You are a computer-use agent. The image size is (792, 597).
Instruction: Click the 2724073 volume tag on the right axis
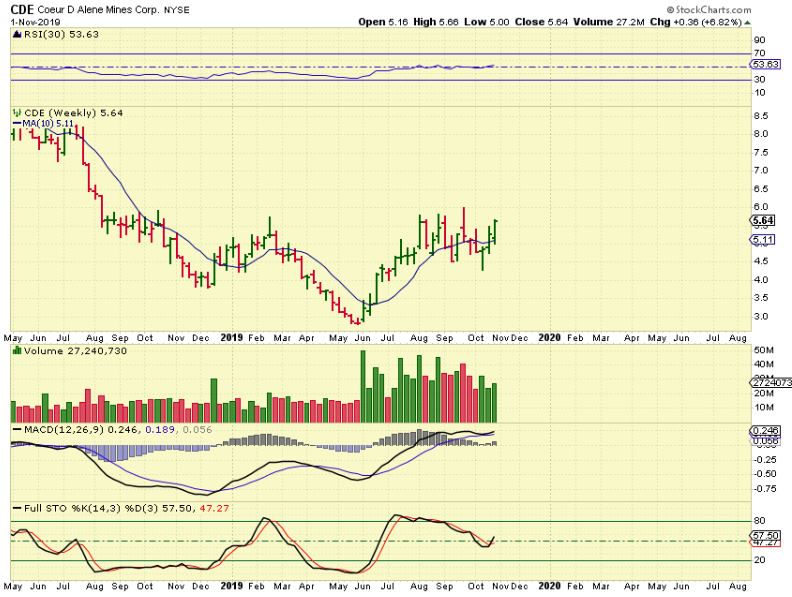point(771,383)
